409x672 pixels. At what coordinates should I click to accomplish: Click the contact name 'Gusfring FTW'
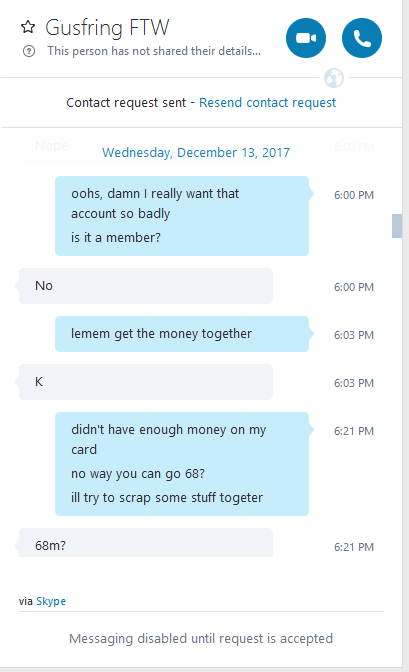pos(107,28)
